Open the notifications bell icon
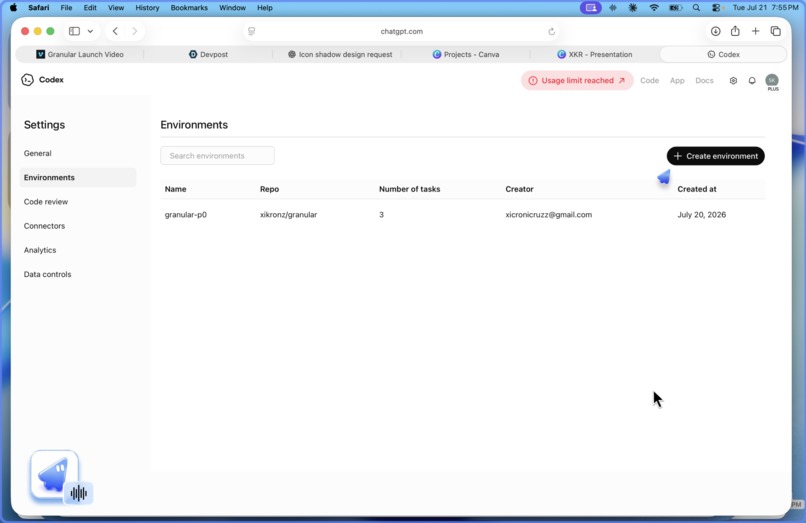806x523 pixels. (x=752, y=81)
